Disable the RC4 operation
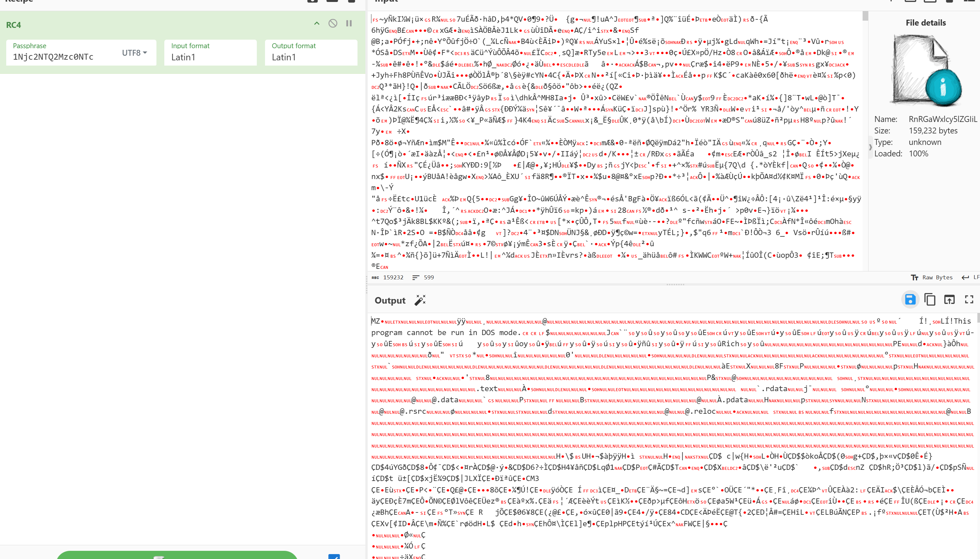Image resolution: width=980 pixels, height=559 pixels. 333,23
